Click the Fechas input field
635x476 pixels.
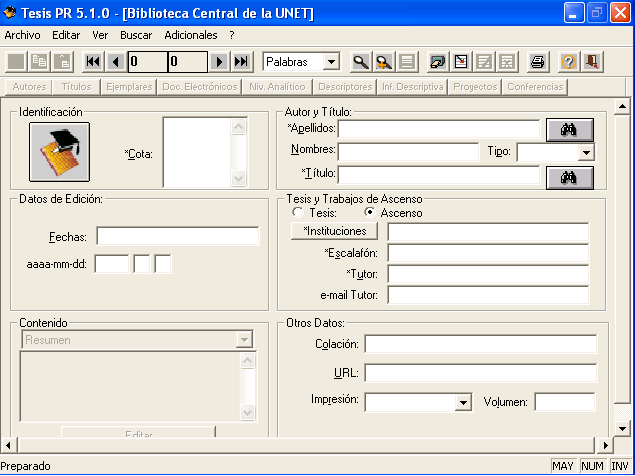(x=178, y=236)
